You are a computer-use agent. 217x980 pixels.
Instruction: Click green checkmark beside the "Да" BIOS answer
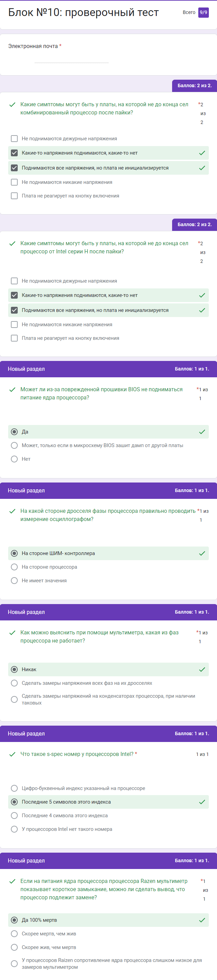(202, 432)
